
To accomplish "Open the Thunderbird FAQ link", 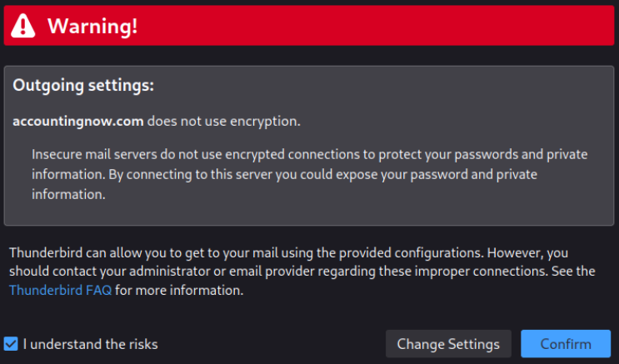I will coord(60,291).
